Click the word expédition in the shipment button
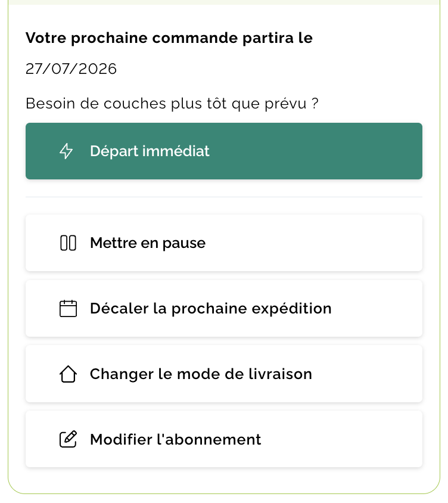Image resolution: width=448 pixels, height=503 pixels. [x=291, y=309]
